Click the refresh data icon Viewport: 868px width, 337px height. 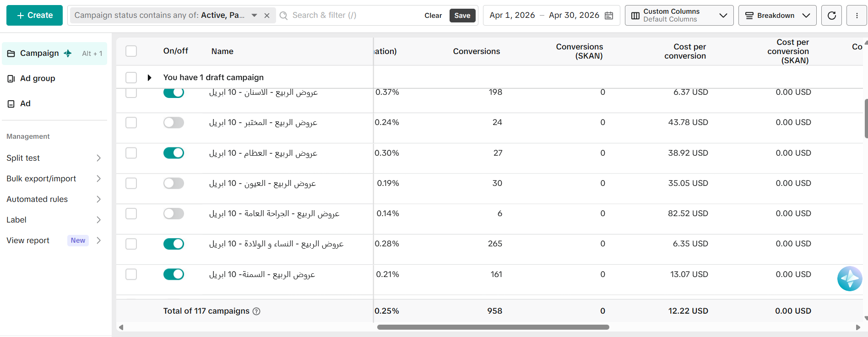click(831, 16)
